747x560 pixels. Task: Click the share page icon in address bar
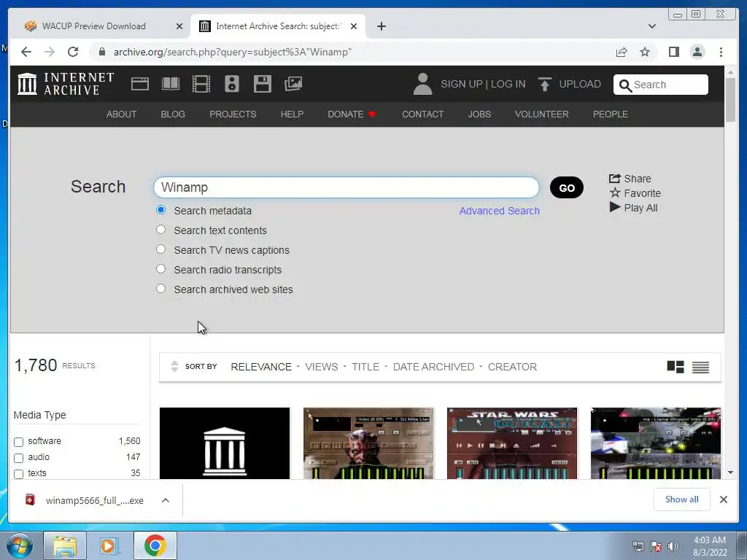coord(622,52)
